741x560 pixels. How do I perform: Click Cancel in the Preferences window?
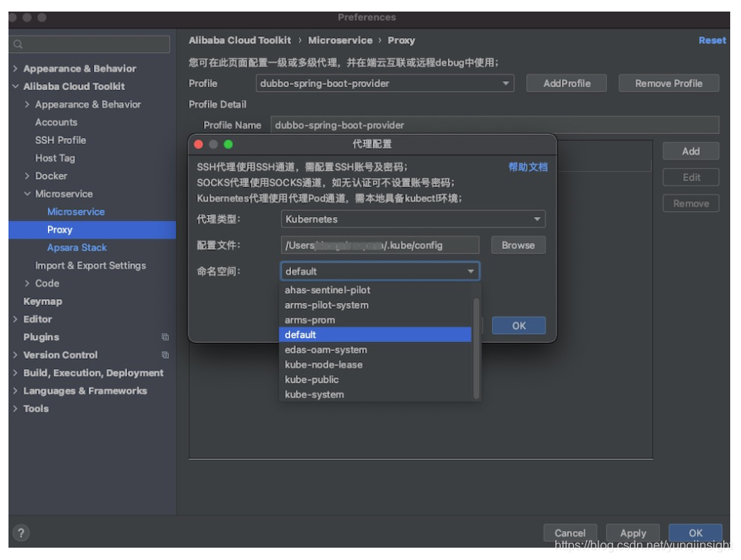click(570, 533)
